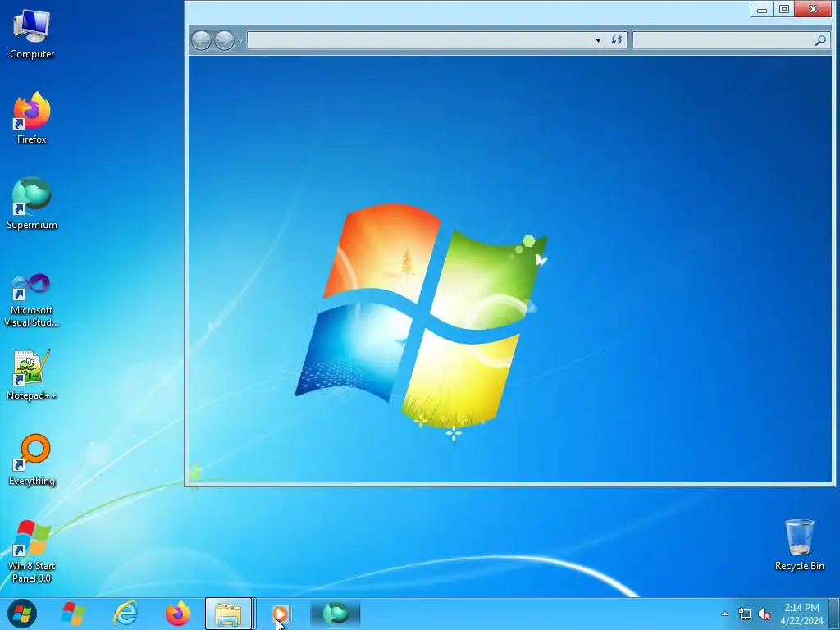
Task: Maximize the Explorer window
Action: pos(783,9)
